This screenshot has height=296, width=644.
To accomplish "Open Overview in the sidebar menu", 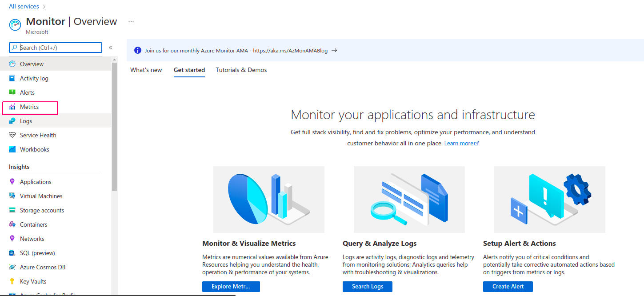I will tap(56, 64).
